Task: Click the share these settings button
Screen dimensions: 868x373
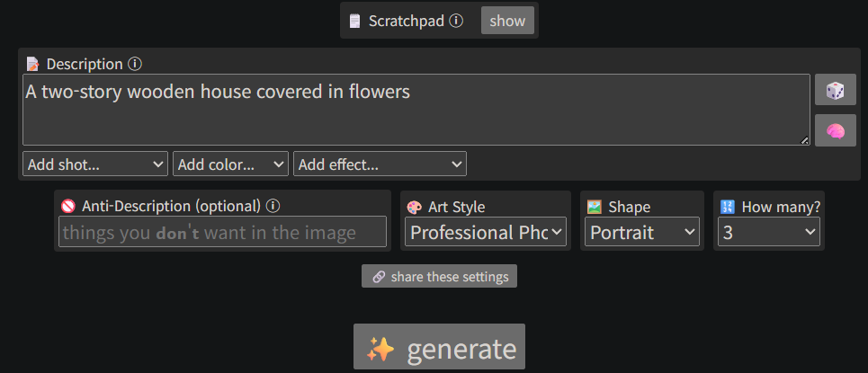Action: pos(440,276)
